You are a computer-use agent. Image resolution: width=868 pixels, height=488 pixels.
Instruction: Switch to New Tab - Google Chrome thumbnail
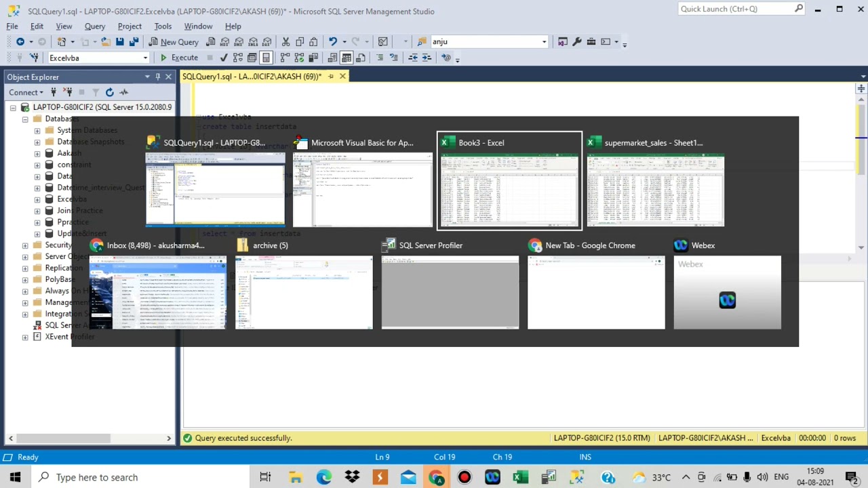click(596, 283)
